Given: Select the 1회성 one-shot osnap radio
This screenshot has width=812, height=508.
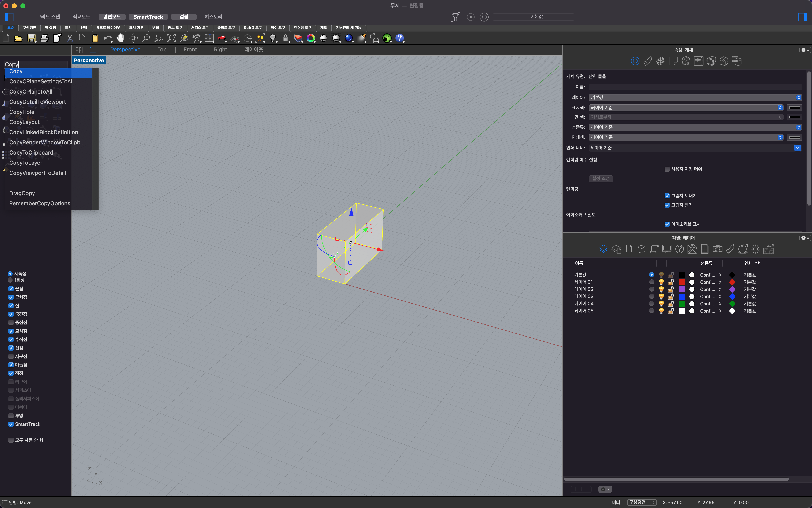Looking at the screenshot, I should tap(10, 280).
